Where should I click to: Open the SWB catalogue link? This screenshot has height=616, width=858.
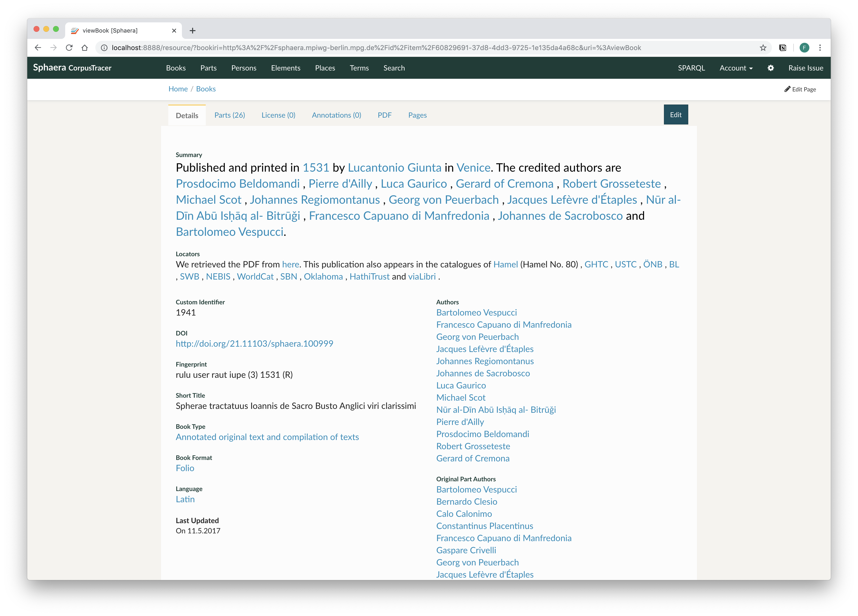(x=189, y=276)
